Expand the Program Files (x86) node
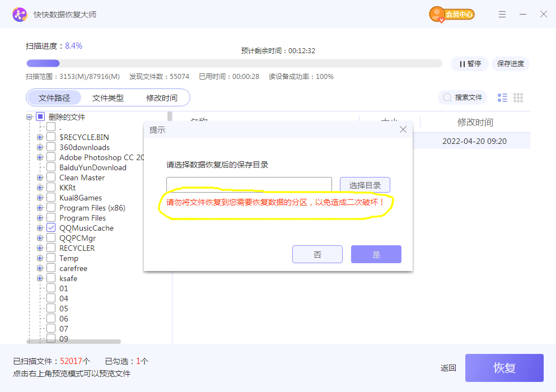The height and width of the screenshot is (392, 556). pyautogui.click(x=40, y=208)
